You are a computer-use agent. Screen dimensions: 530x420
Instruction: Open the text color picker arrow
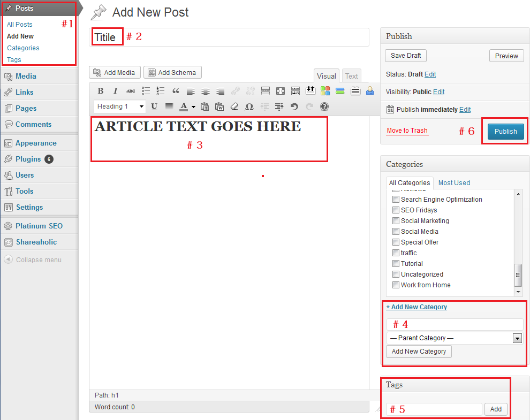[193, 107]
